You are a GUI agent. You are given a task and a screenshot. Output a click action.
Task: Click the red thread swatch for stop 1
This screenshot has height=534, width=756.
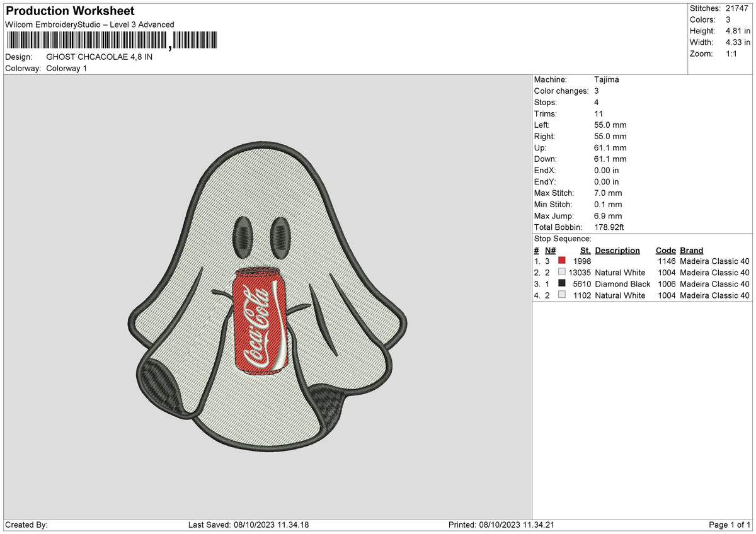(x=562, y=261)
